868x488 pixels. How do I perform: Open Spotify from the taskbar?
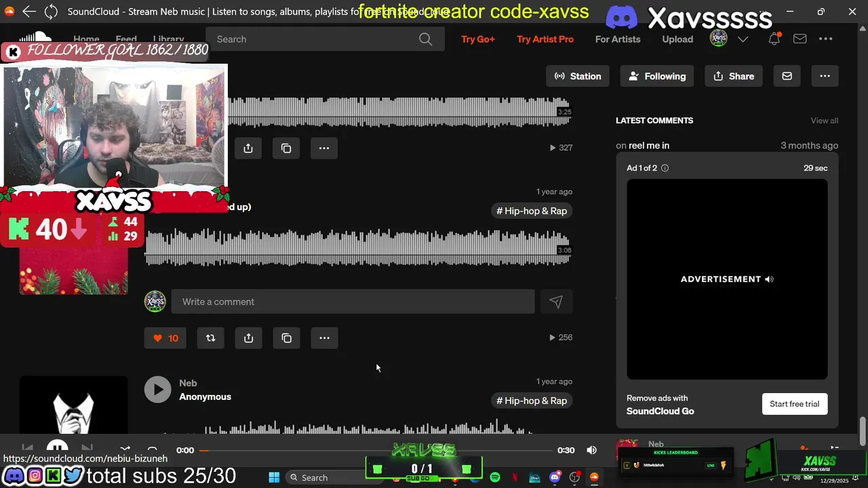(495, 478)
